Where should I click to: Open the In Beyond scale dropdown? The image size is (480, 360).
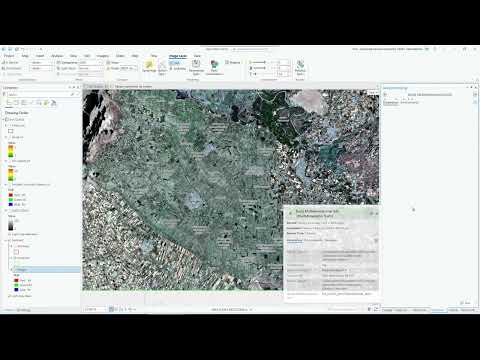pyautogui.click(x=41, y=63)
